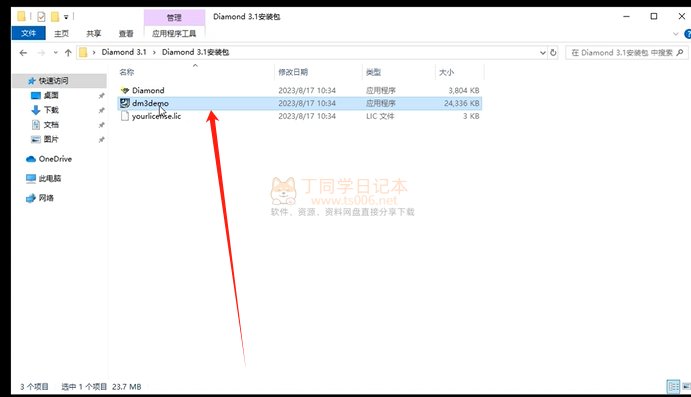Image resolution: width=691 pixels, height=397 pixels.
Task: Switch to details view in status bar
Action: coord(673,387)
